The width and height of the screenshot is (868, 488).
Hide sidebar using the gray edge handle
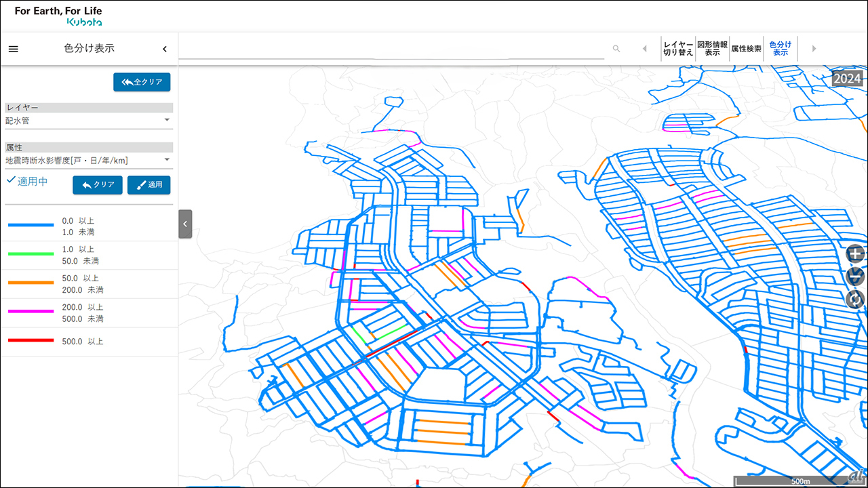185,224
